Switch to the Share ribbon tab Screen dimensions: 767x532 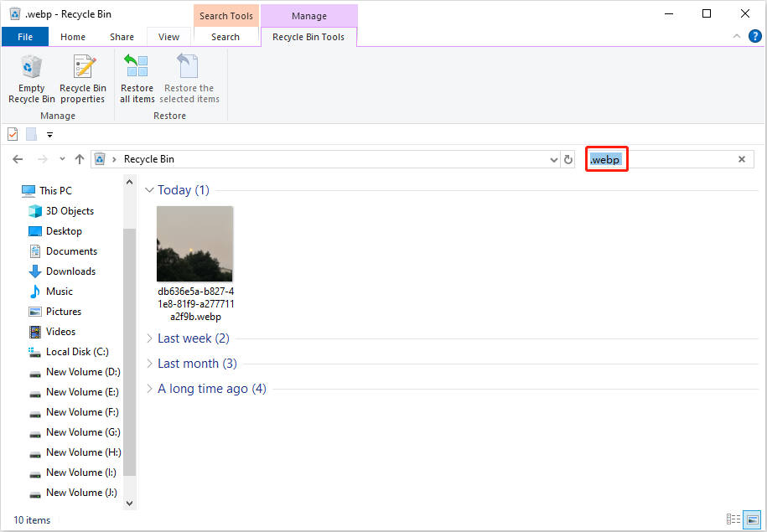(x=122, y=37)
